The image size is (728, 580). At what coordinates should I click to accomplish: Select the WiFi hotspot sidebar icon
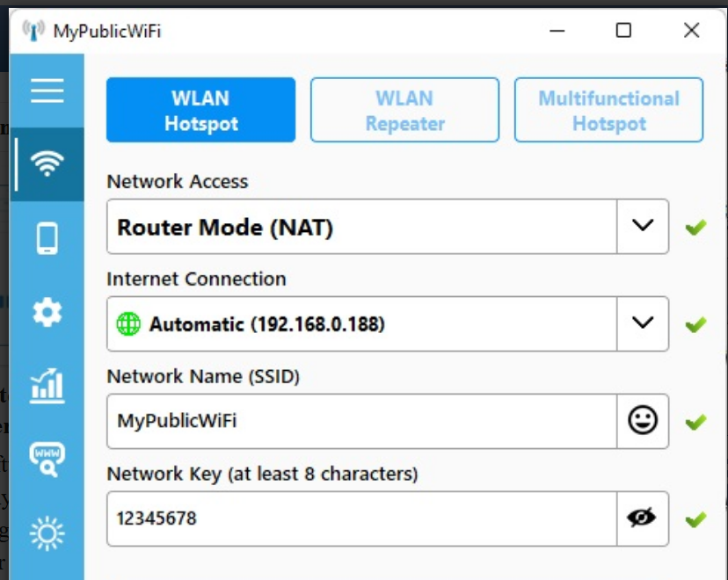tap(47, 164)
